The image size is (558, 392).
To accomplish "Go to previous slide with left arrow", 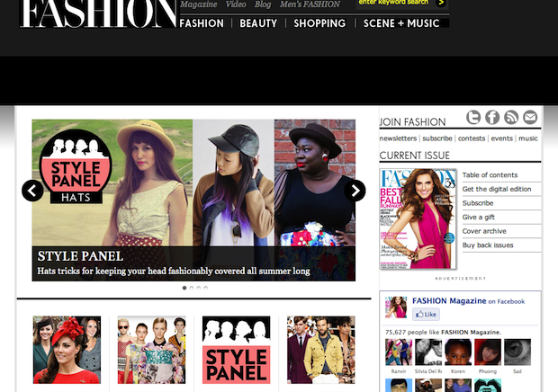I will click(32, 191).
